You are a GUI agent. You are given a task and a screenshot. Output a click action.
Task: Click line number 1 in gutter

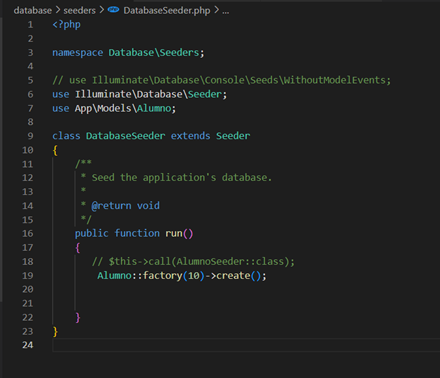[30, 25]
